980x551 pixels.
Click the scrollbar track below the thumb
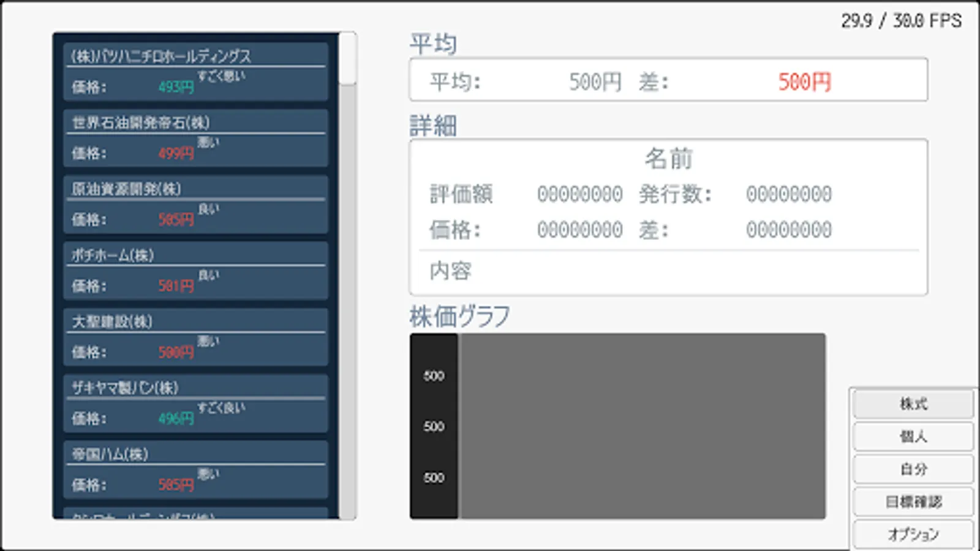(x=347, y=302)
